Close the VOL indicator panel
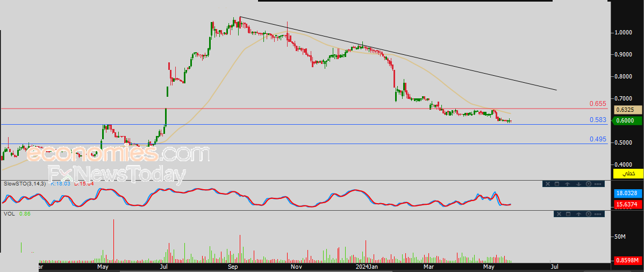The width and height of the screenshot is (644, 272). click(559, 214)
